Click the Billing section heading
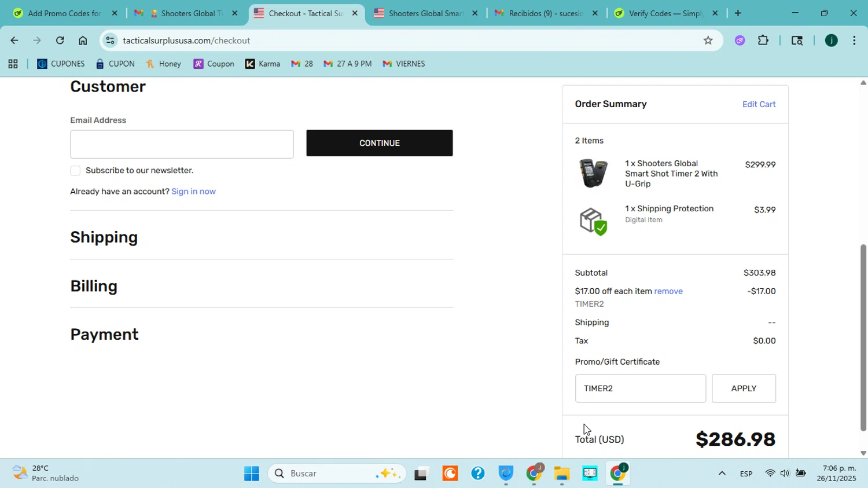868x488 pixels. pos(94,286)
